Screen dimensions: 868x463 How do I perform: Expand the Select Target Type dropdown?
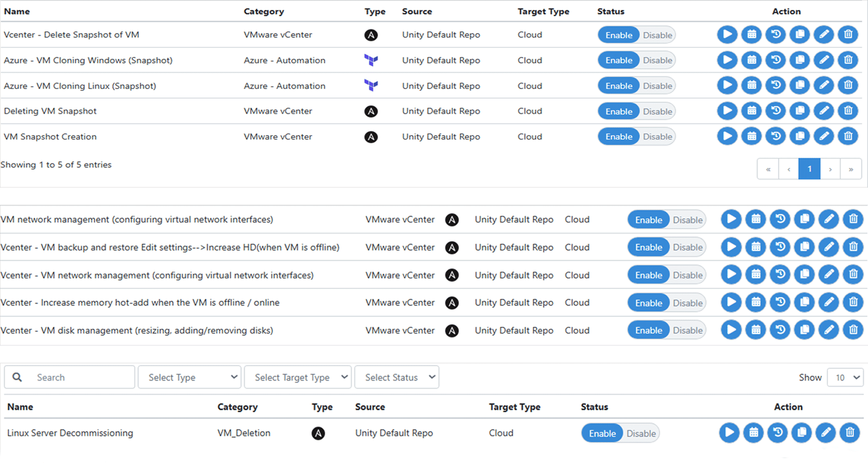297,377
